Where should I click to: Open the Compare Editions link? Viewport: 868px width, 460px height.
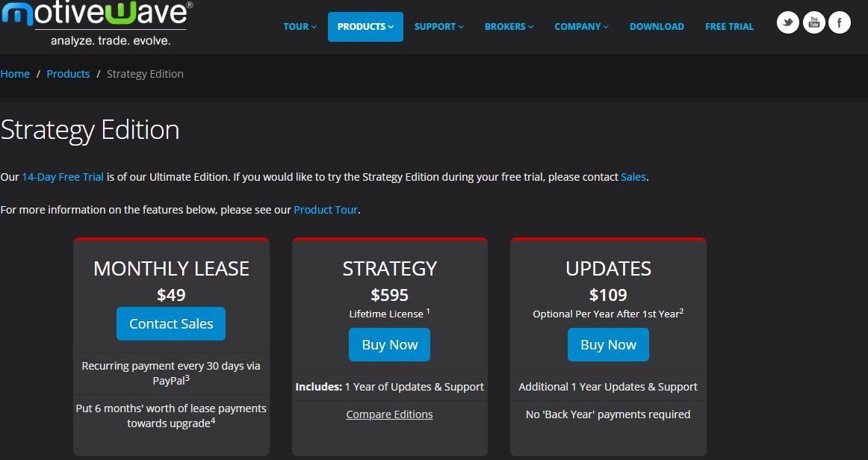tap(389, 414)
